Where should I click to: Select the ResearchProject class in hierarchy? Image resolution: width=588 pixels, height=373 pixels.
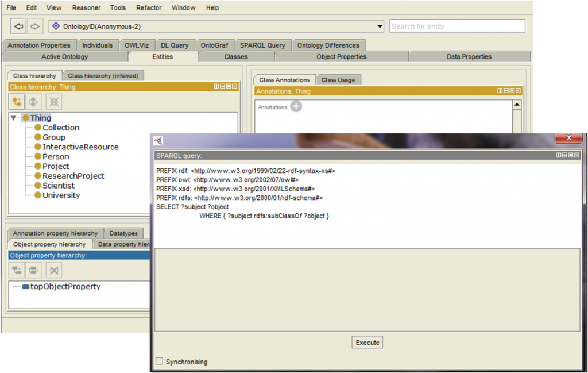[73, 176]
